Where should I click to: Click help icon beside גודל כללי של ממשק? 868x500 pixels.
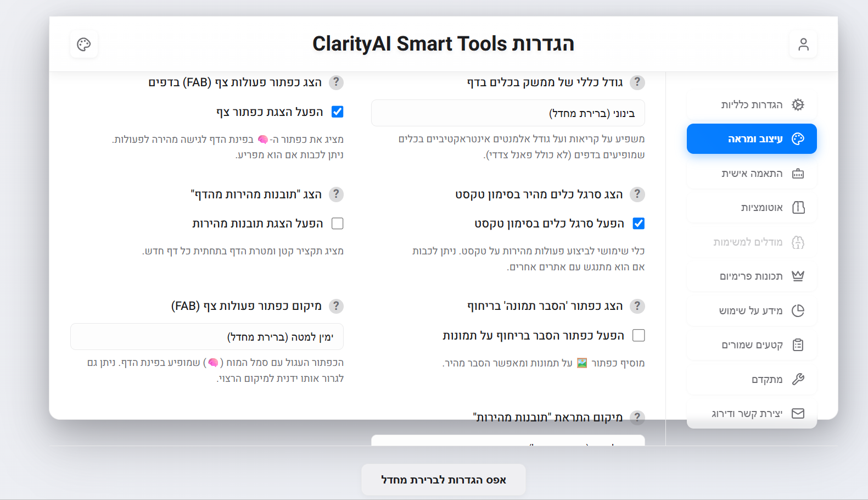tap(637, 82)
